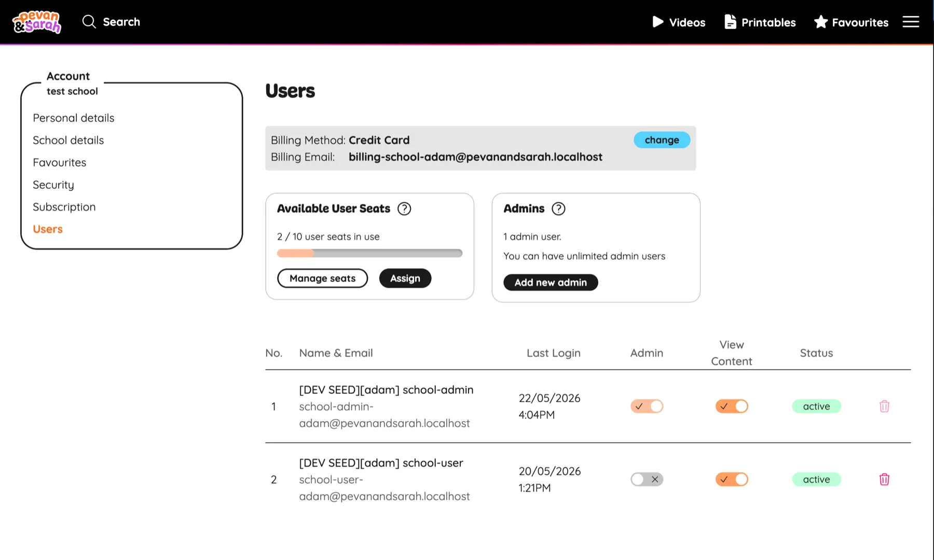Delete the school-user trash icon
The image size is (934, 560).
885,479
